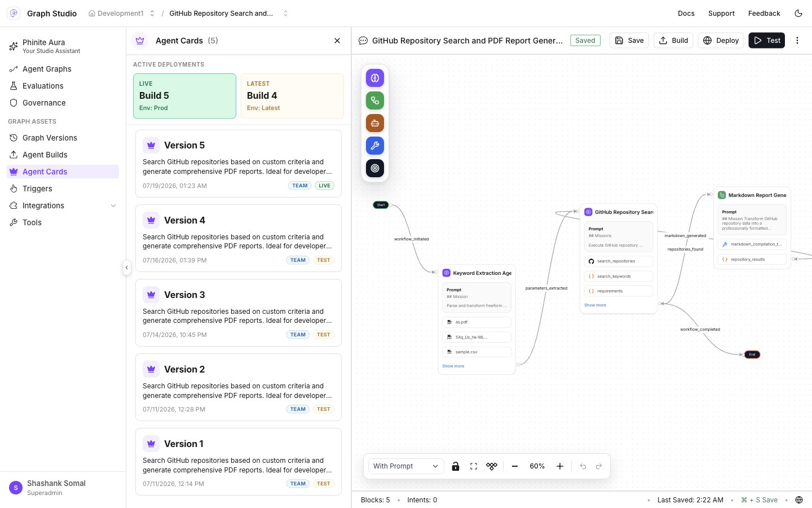Open Support link in header
Viewport: 812px width, 508px height.
(x=721, y=14)
